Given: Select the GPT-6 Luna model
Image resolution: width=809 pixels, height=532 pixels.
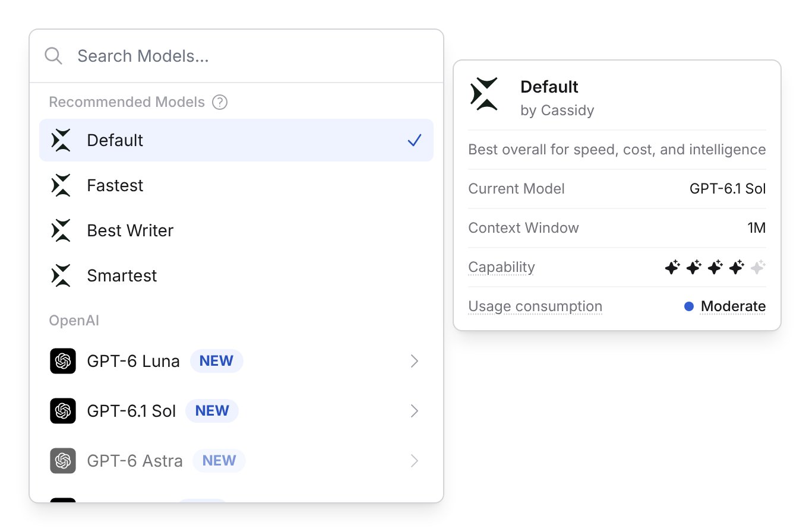Looking at the screenshot, I should 236,361.
